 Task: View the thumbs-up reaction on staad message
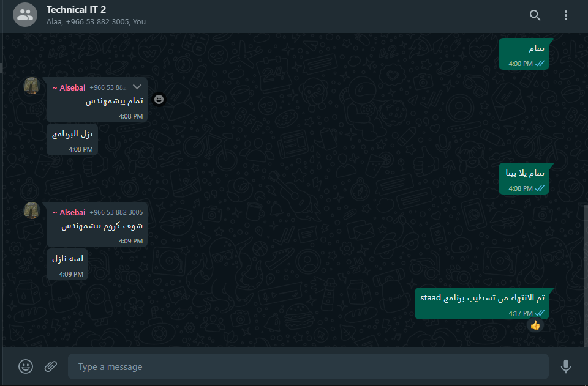pyautogui.click(x=535, y=325)
